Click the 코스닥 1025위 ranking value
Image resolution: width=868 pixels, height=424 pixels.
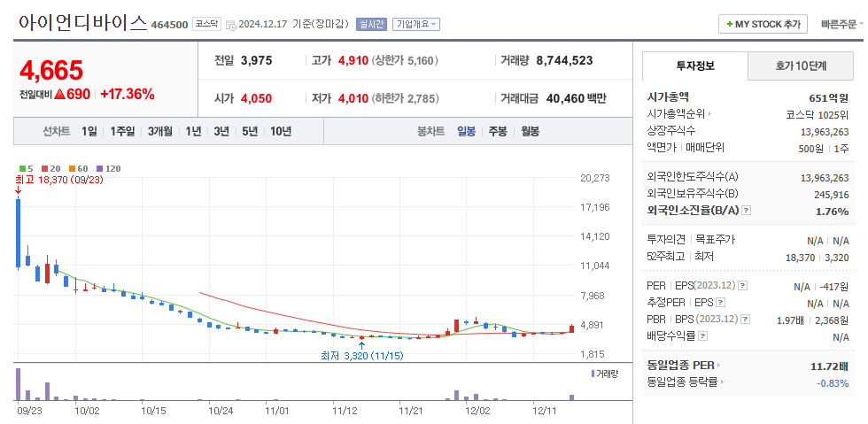(x=817, y=115)
